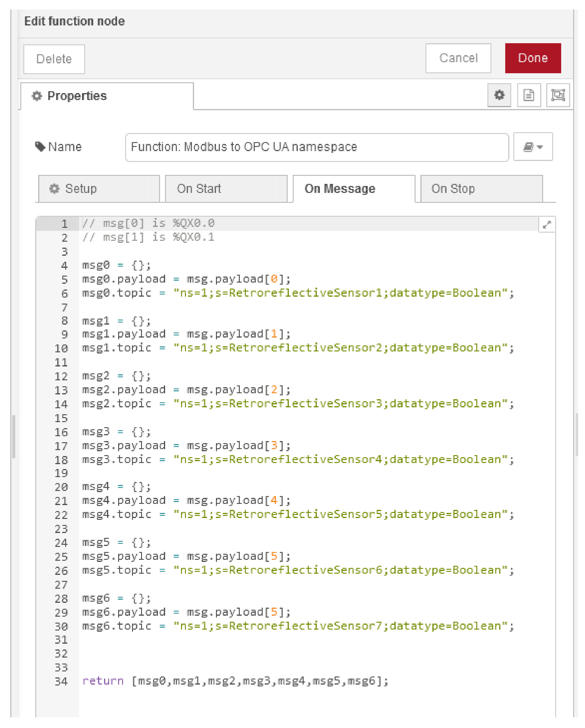Switch to the On Start tab
Viewport: 585px width, 728px height.
click(x=226, y=189)
